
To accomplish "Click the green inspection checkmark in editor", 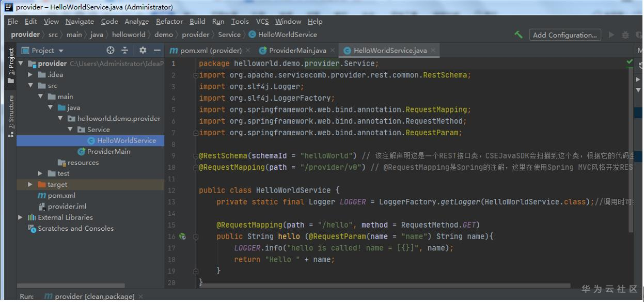I will point(630,62).
